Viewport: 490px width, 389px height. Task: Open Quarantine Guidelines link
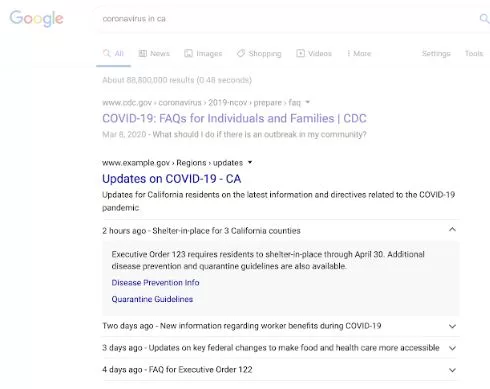tap(152, 299)
